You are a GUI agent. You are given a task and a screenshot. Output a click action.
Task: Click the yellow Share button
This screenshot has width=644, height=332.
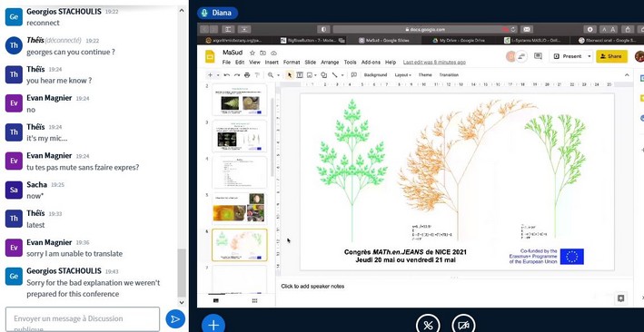[611, 56]
